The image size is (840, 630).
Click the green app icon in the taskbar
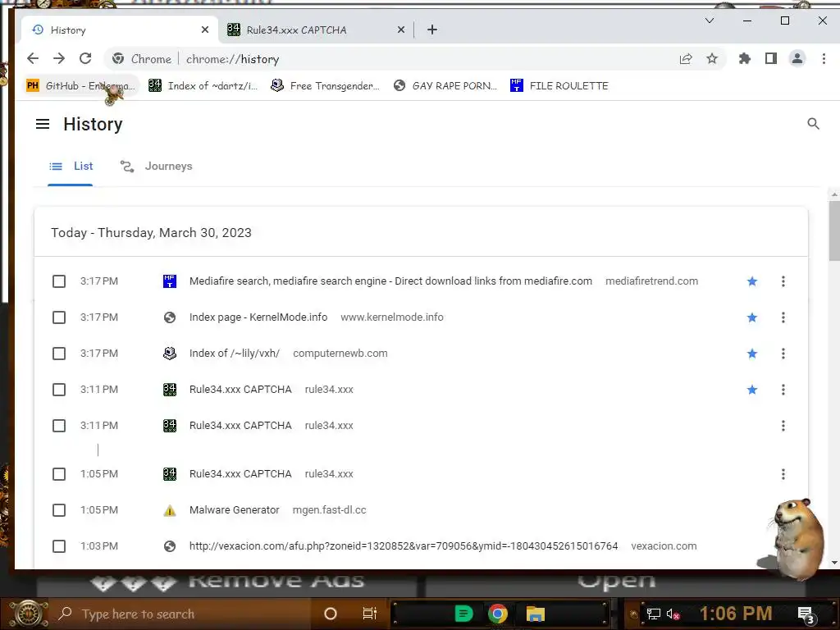(x=463, y=614)
